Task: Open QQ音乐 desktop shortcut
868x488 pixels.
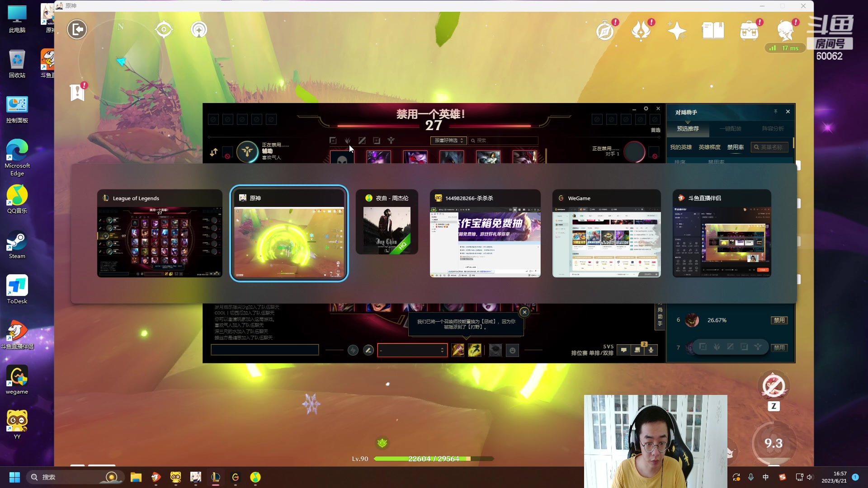Action: 17,200
